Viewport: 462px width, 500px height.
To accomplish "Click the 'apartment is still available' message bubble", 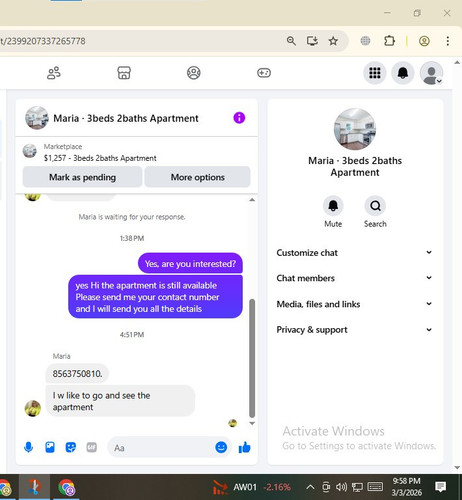I will 155,297.
